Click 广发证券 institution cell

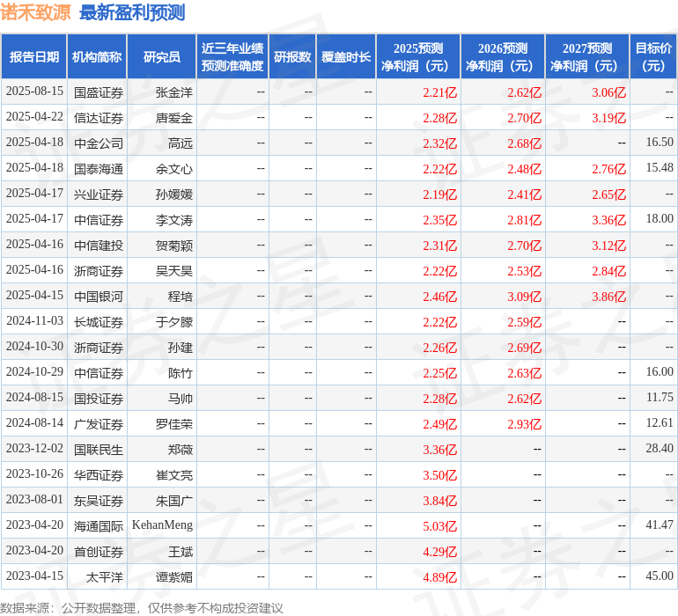pyautogui.click(x=99, y=423)
